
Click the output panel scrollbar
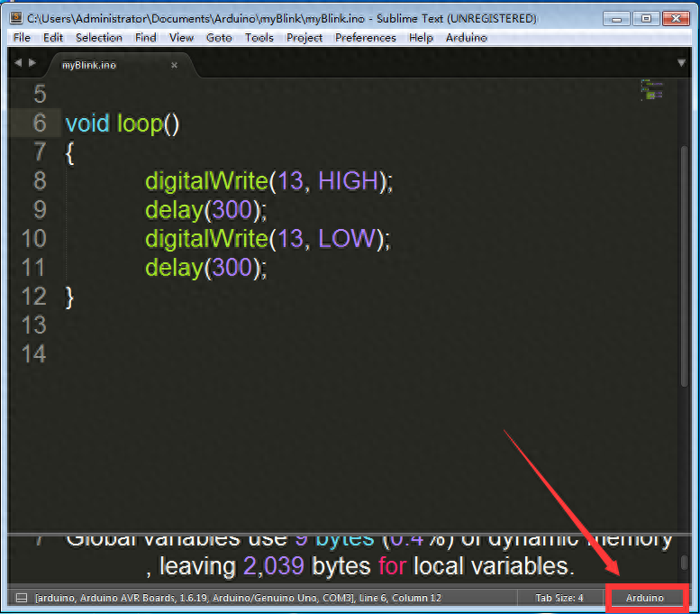click(x=685, y=563)
